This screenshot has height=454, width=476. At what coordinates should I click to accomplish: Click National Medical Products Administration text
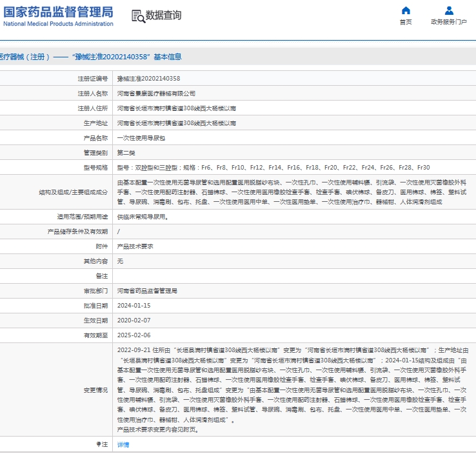click(x=58, y=24)
